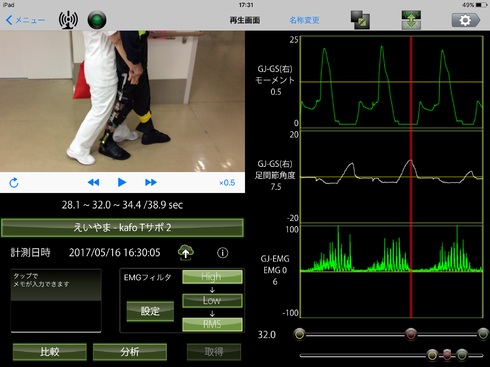
Task: Tap the red time cursor line
Action: (411, 177)
